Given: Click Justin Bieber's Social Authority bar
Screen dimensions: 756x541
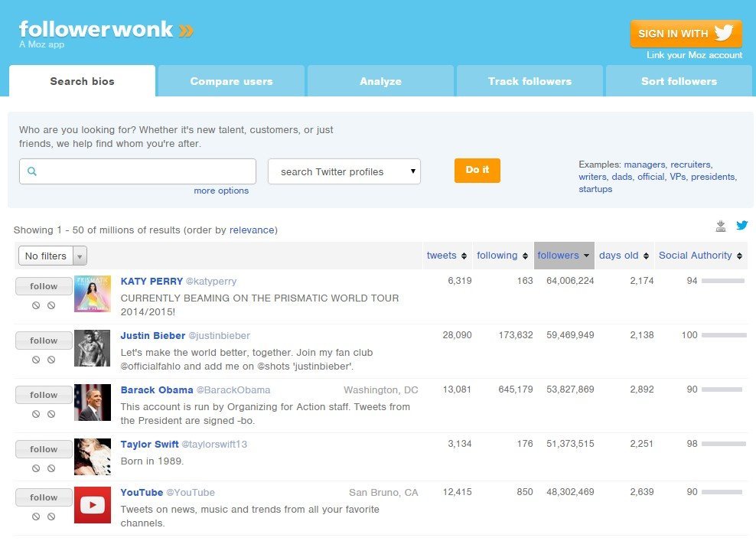Looking at the screenshot, I should [x=724, y=335].
